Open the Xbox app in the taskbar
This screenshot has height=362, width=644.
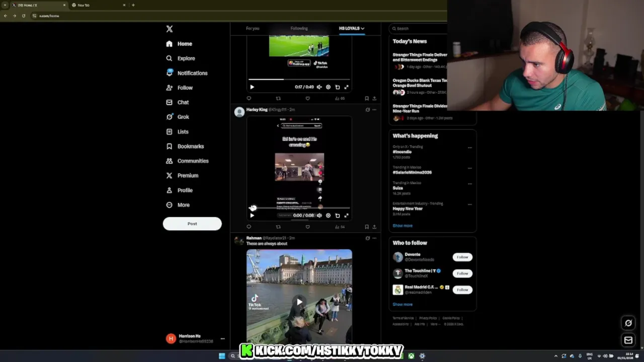[x=411, y=356]
